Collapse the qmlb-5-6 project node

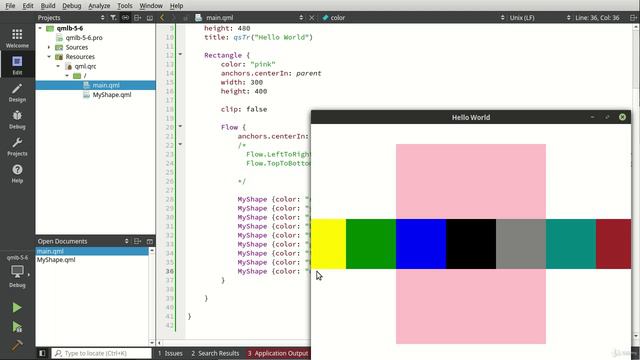click(40, 28)
